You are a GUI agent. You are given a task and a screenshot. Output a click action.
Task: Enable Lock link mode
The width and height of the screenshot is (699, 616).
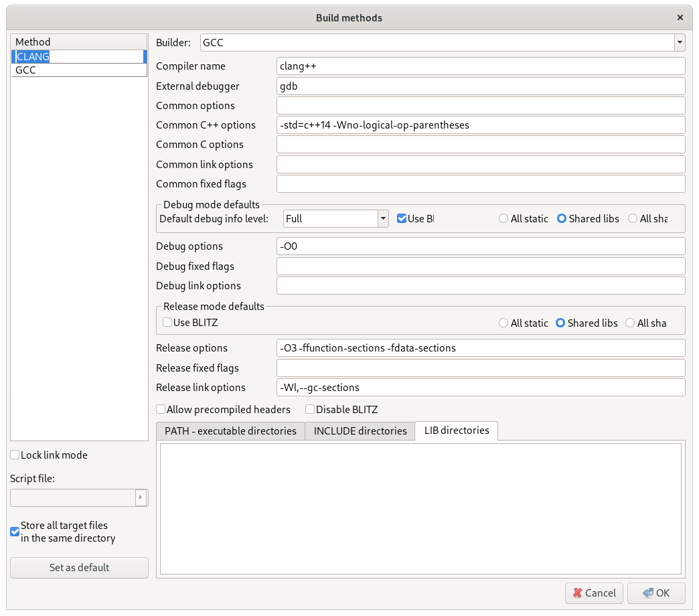15,455
